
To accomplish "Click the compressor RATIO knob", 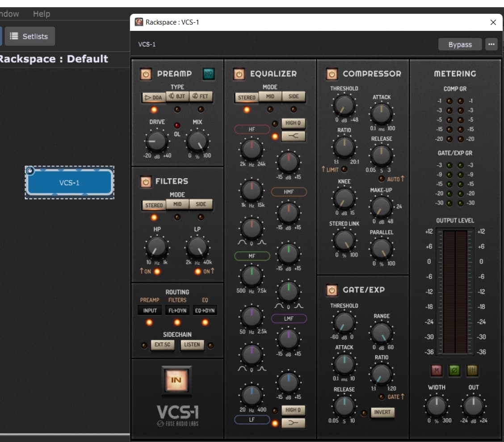I will coord(344,147).
